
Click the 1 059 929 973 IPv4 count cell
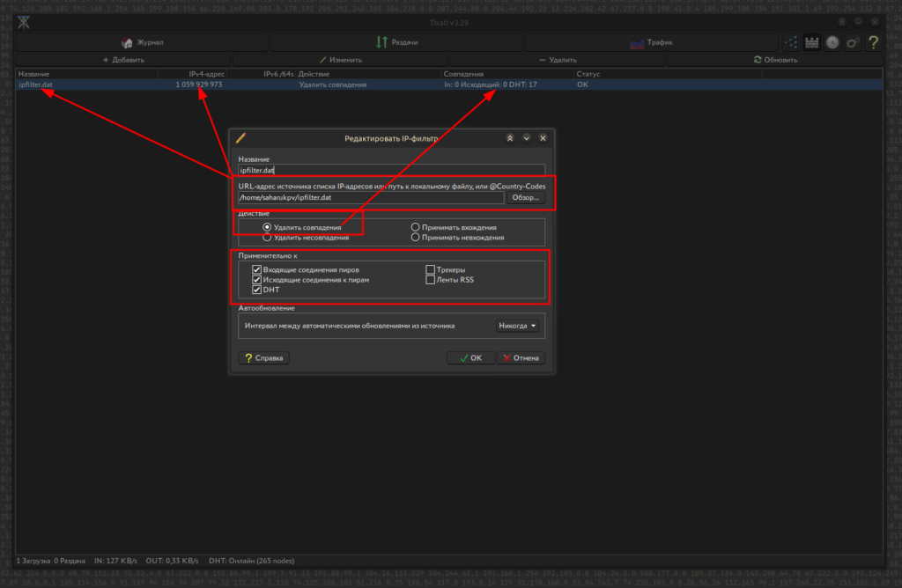[199, 85]
